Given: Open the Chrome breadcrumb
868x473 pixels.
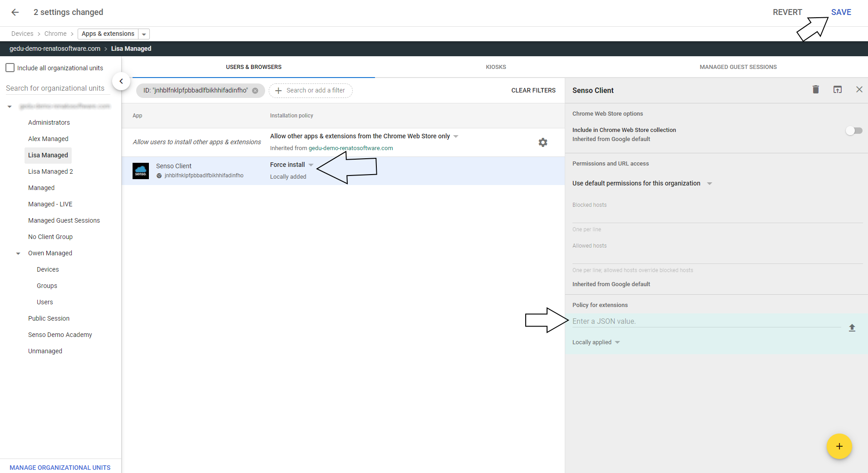Looking at the screenshot, I should pos(55,34).
